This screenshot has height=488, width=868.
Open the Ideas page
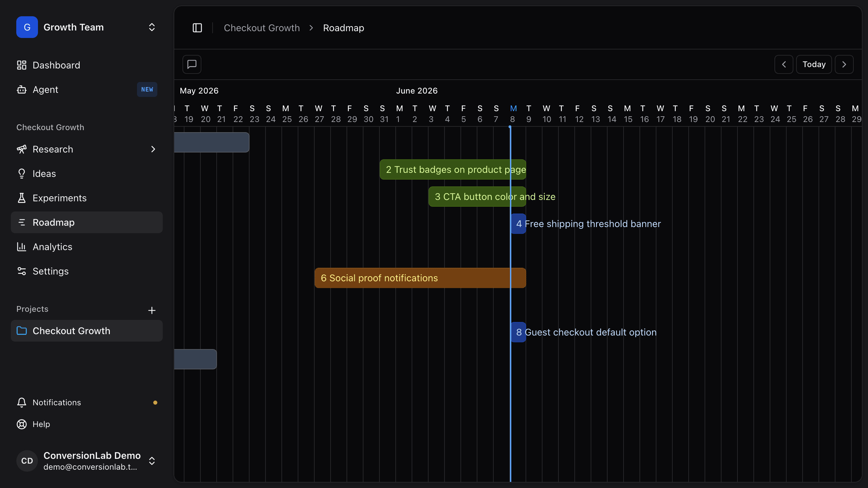[87, 174]
